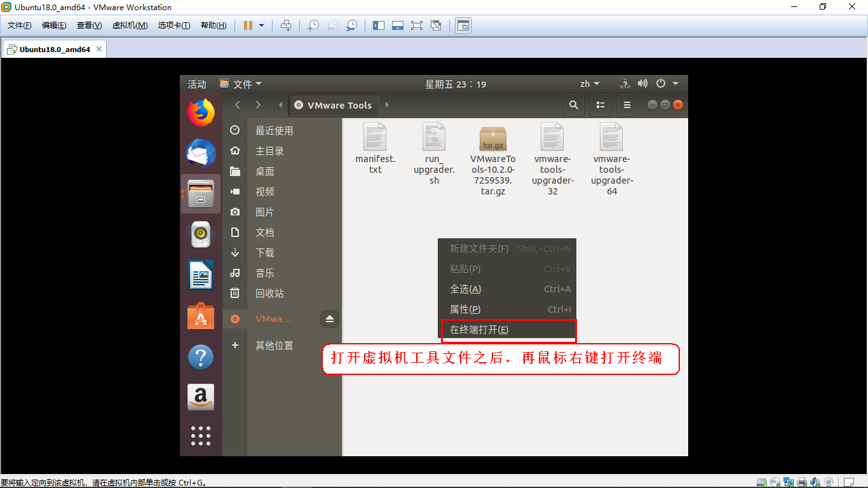Enter VMware full screen mode
The image size is (868, 488).
tap(417, 25)
